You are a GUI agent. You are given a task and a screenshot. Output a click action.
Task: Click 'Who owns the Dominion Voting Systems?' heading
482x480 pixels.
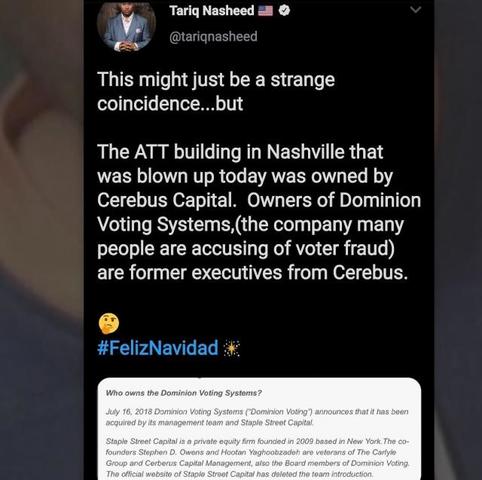tap(184, 393)
